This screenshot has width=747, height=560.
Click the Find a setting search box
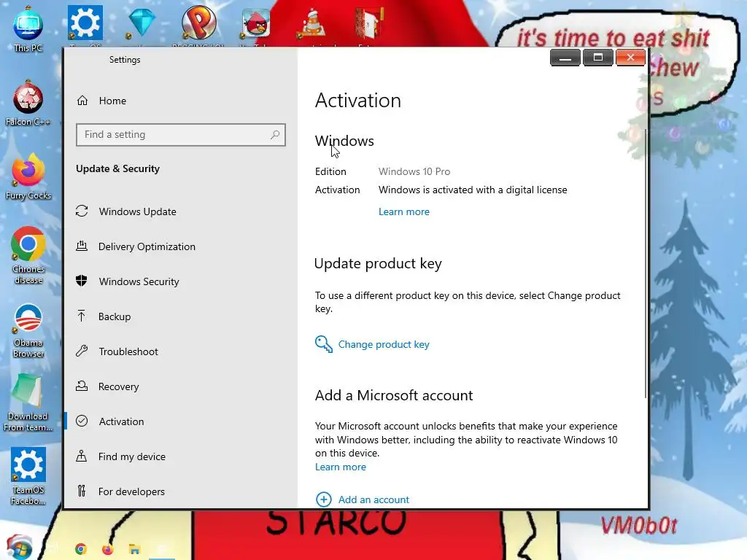click(181, 135)
